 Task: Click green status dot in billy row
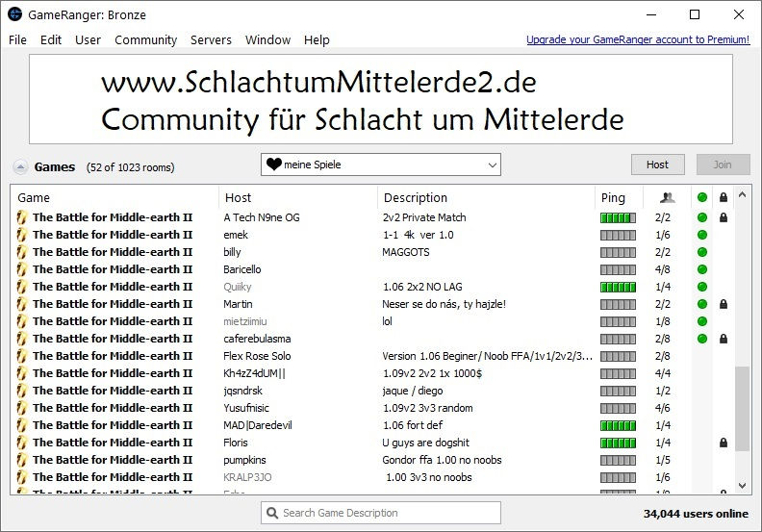coord(702,252)
